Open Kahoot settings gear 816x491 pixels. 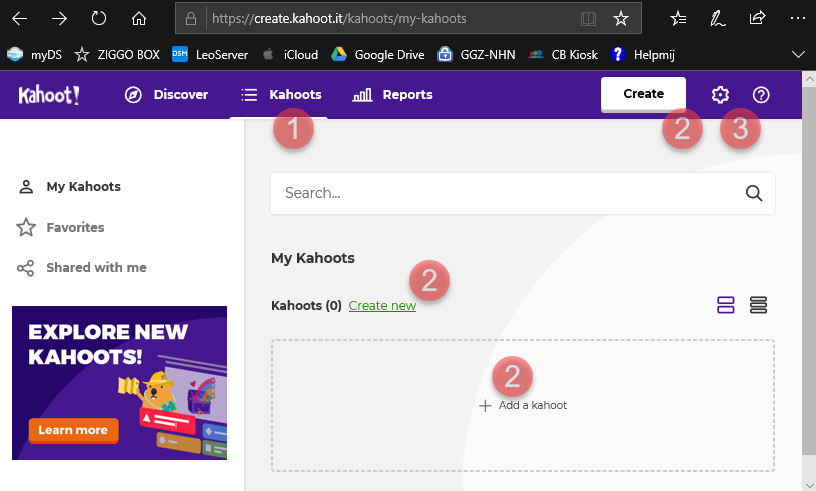pyautogui.click(x=720, y=95)
